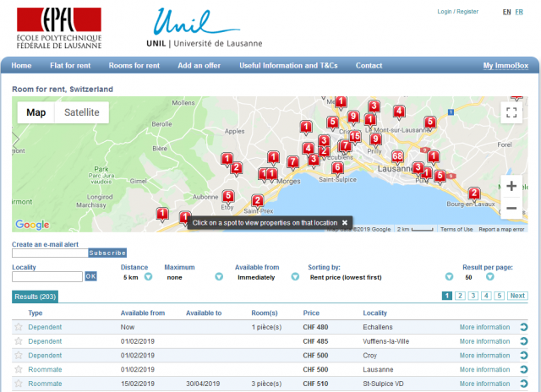Open the Sorting by dropdown

tap(449, 276)
